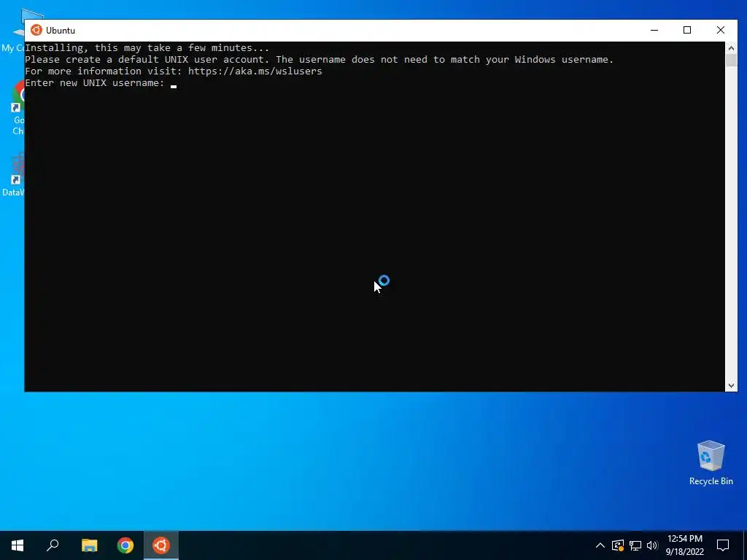Click the terminal scrollbar thumb

[731, 60]
